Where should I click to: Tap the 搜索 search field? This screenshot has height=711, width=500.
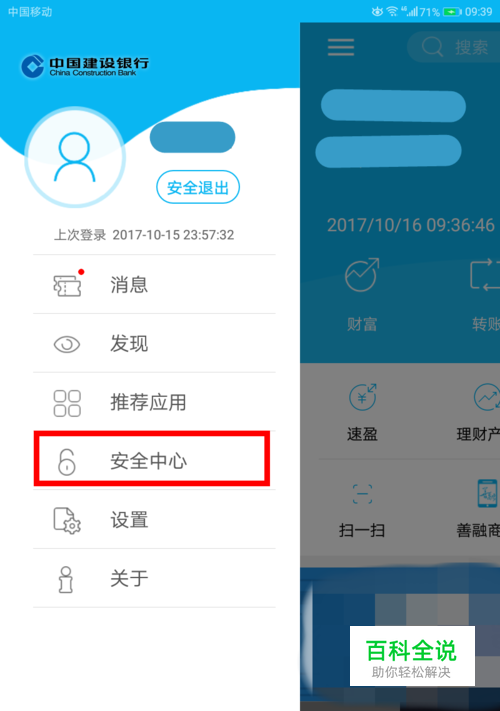(x=453, y=47)
